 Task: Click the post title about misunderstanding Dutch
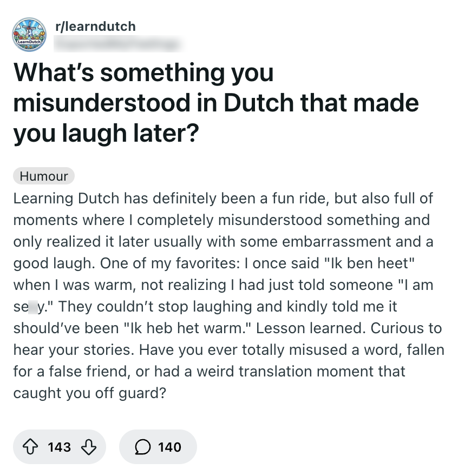(x=215, y=102)
